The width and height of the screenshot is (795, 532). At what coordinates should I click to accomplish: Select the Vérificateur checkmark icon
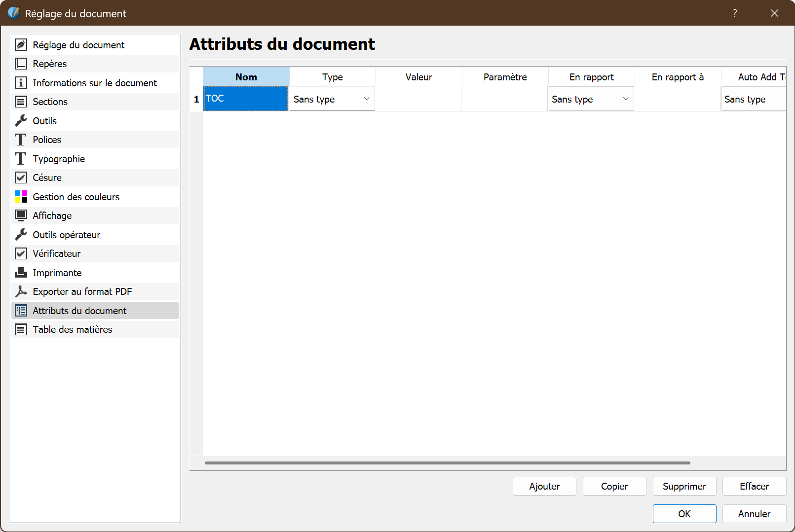point(21,253)
